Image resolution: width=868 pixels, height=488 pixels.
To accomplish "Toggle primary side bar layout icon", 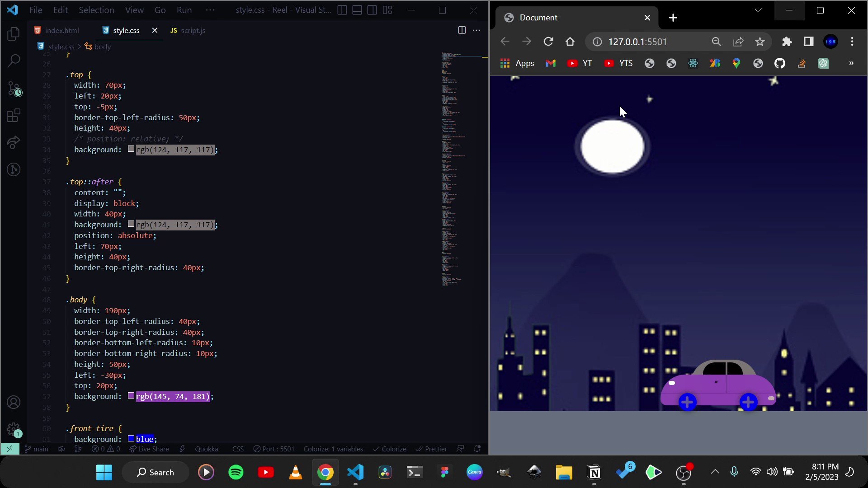I will (342, 10).
